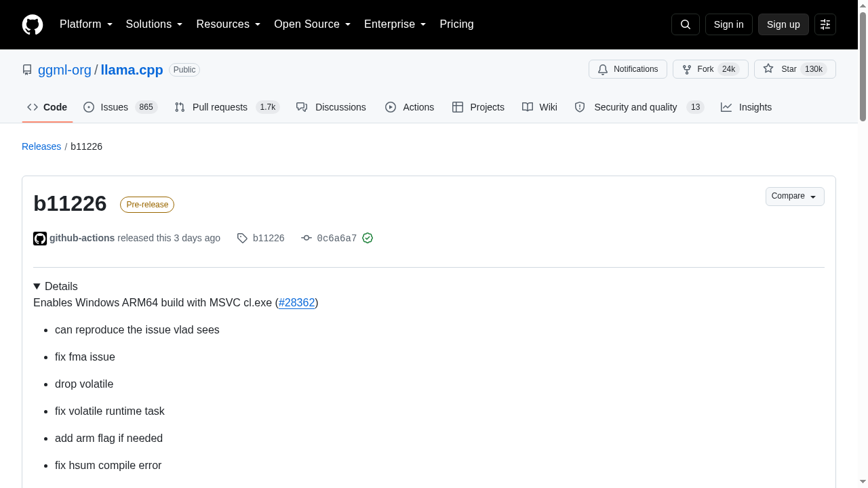Image resolution: width=868 pixels, height=488 pixels.
Task: Click the Pre-release label badge
Action: pos(147,205)
